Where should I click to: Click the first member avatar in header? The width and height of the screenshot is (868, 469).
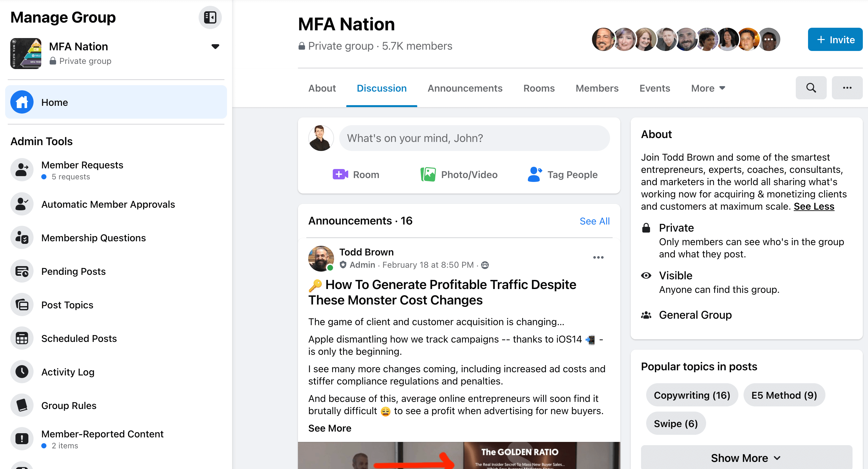click(x=603, y=39)
